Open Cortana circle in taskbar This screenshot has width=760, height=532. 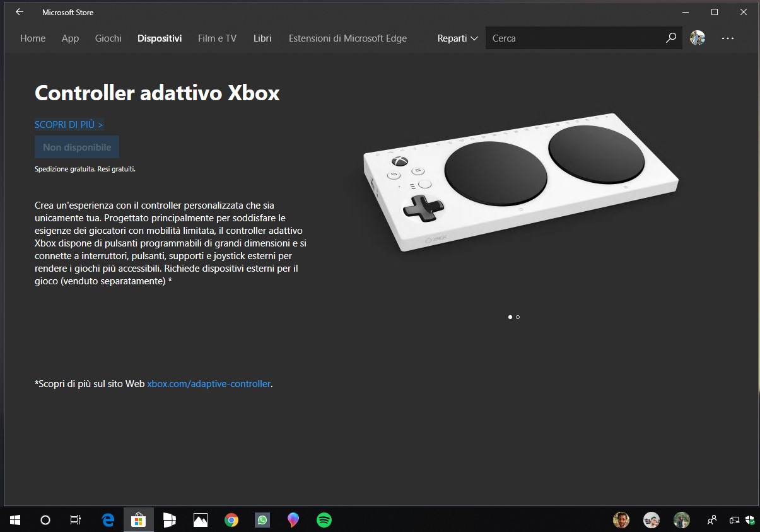pyautogui.click(x=45, y=520)
